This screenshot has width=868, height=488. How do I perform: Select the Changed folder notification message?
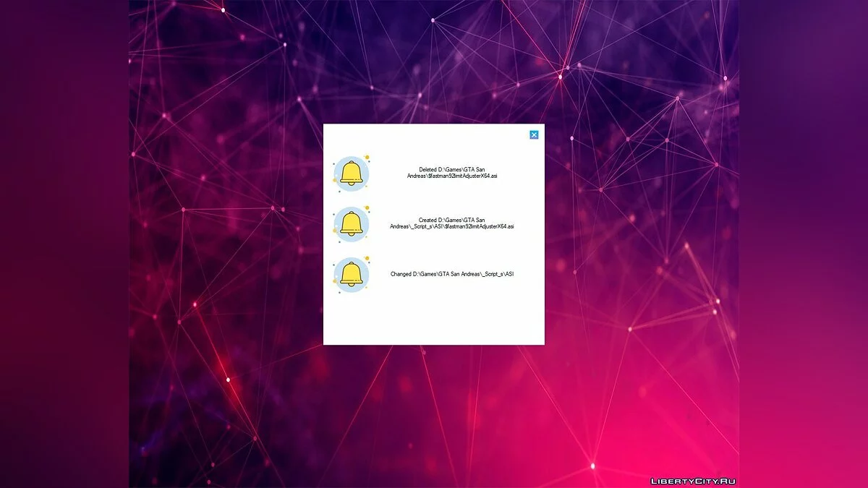[x=452, y=274]
